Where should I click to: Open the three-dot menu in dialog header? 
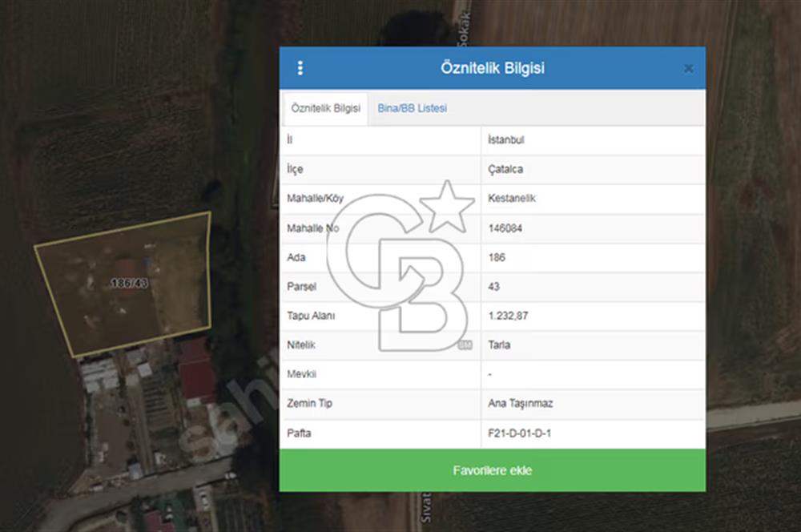pyautogui.click(x=300, y=68)
